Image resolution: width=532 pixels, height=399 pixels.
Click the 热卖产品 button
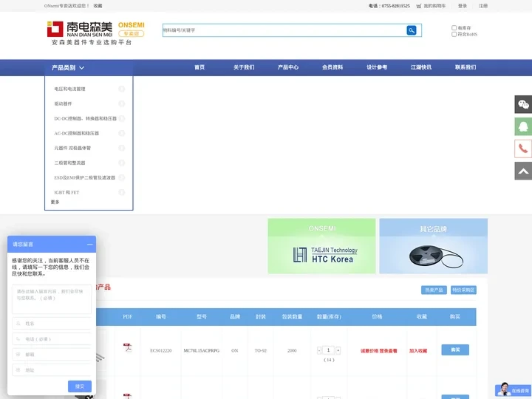point(434,290)
